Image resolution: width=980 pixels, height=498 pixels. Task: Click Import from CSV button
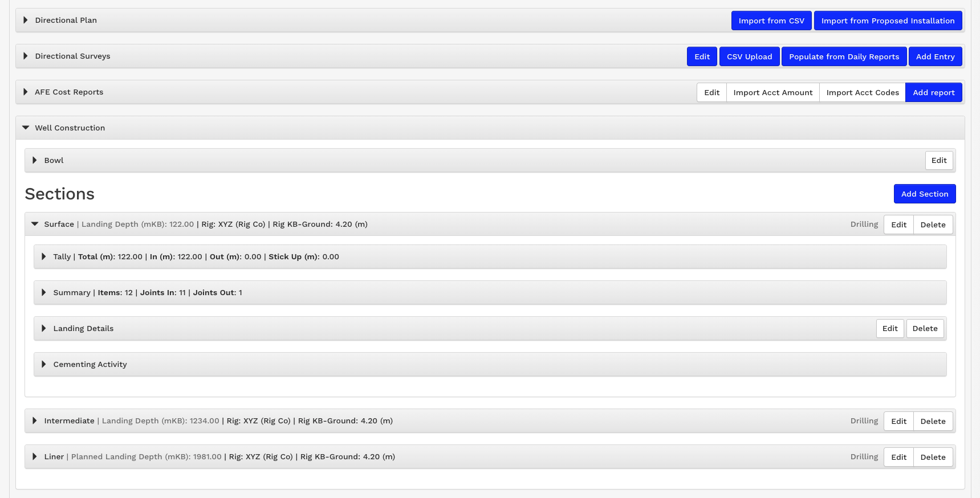(x=771, y=21)
